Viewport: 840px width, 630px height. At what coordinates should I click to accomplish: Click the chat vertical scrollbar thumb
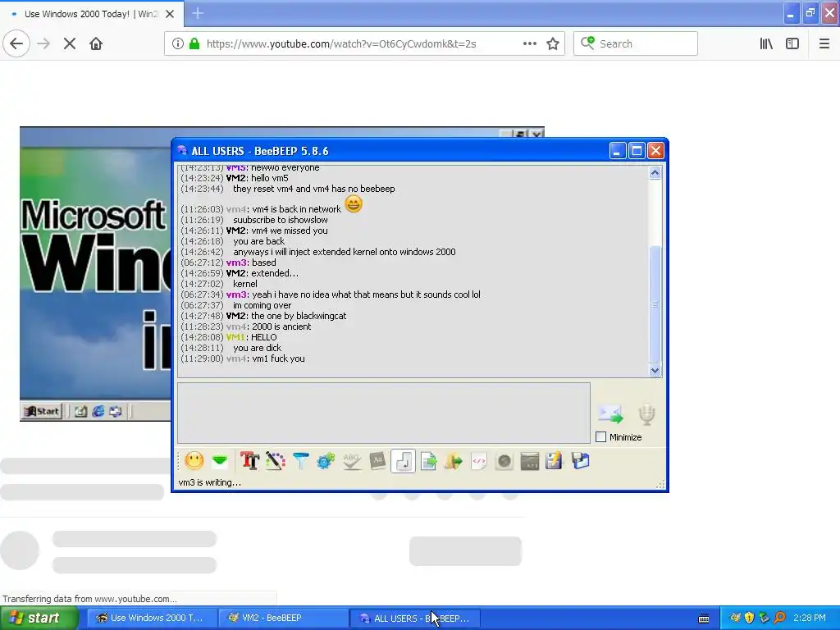(x=655, y=304)
